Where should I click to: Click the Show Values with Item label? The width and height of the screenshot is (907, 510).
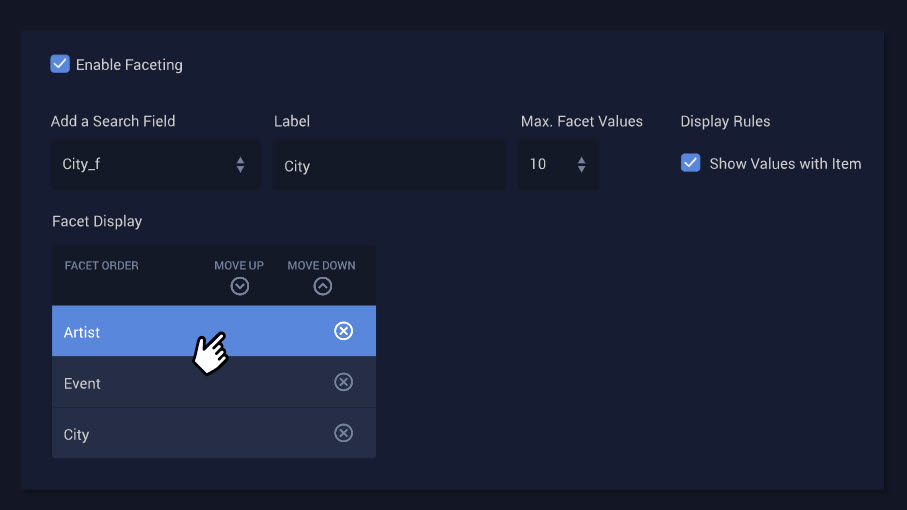point(785,164)
